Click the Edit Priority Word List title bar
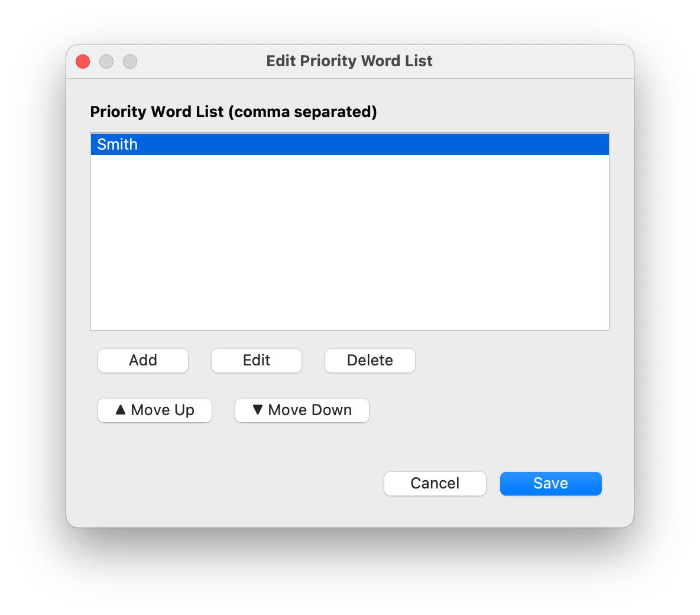This screenshot has height=615, width=700. pos(349,61)
